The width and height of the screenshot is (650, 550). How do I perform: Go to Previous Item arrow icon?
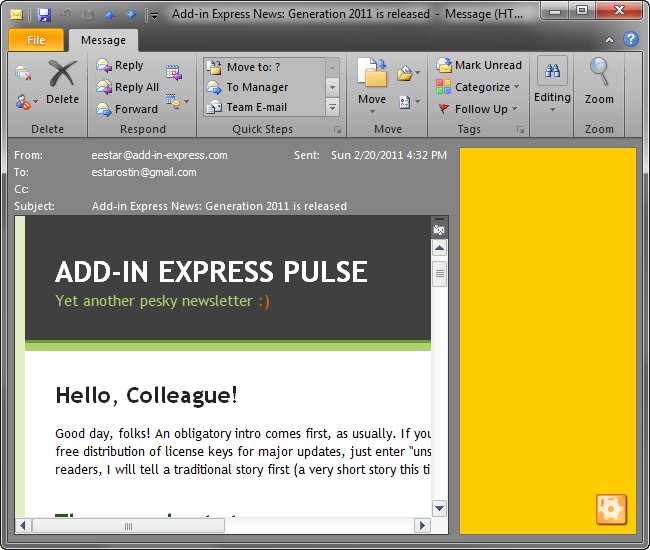[110, 15]
